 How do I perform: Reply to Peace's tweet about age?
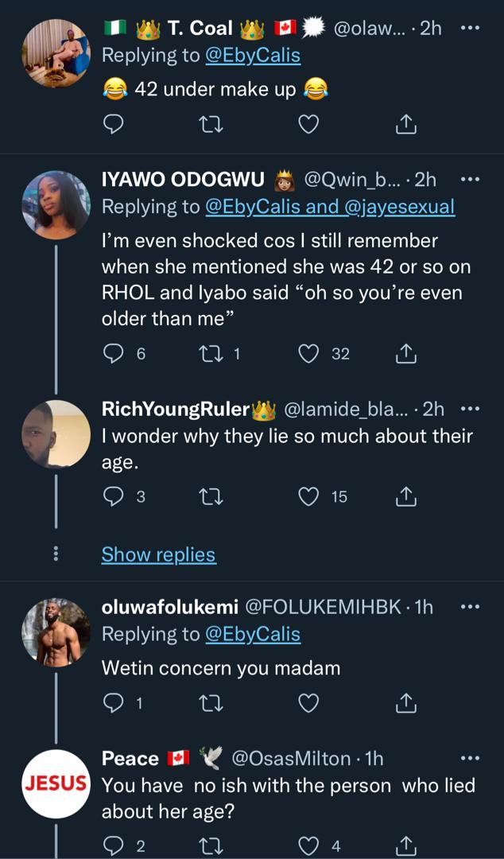coord(114,846)
